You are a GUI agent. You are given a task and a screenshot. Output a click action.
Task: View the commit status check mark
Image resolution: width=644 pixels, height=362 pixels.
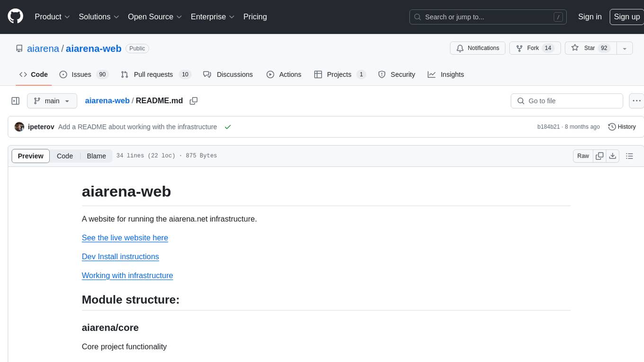click(x=228, y=127)
